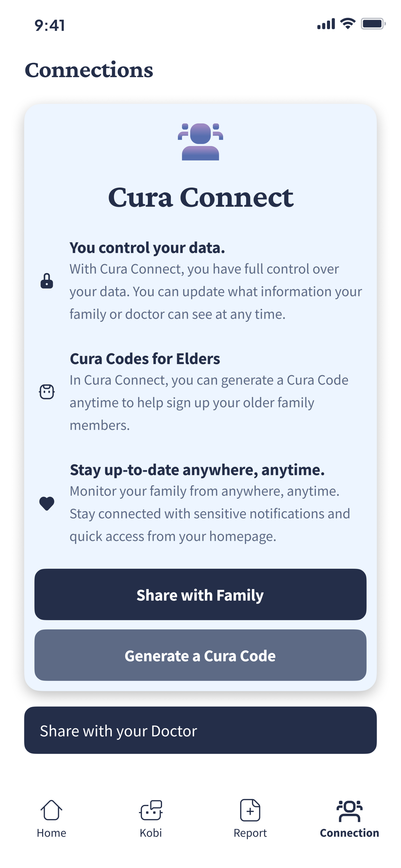Tap the cellular signal bars icon
The width and height of the screenshot is (401, 868).
coord(326,24)
